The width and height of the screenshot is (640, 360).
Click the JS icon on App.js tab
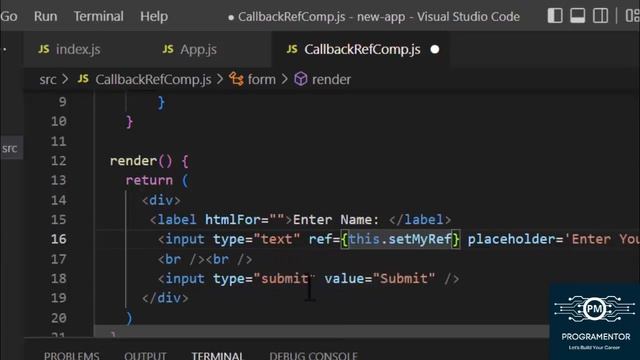[x=168, y=49]
